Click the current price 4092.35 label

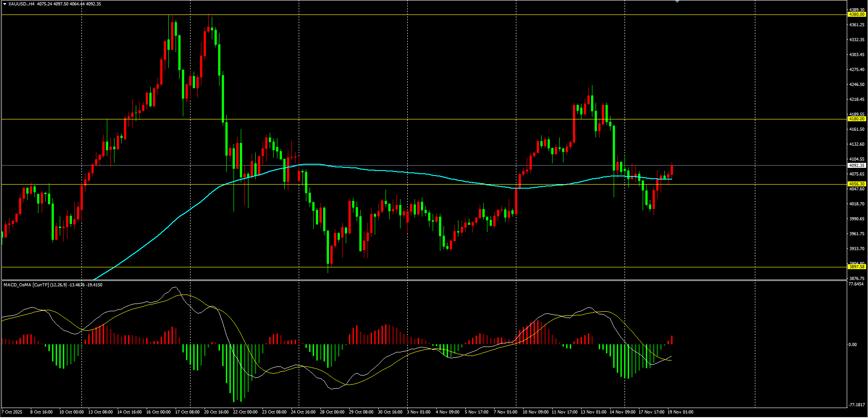point(857,166)
